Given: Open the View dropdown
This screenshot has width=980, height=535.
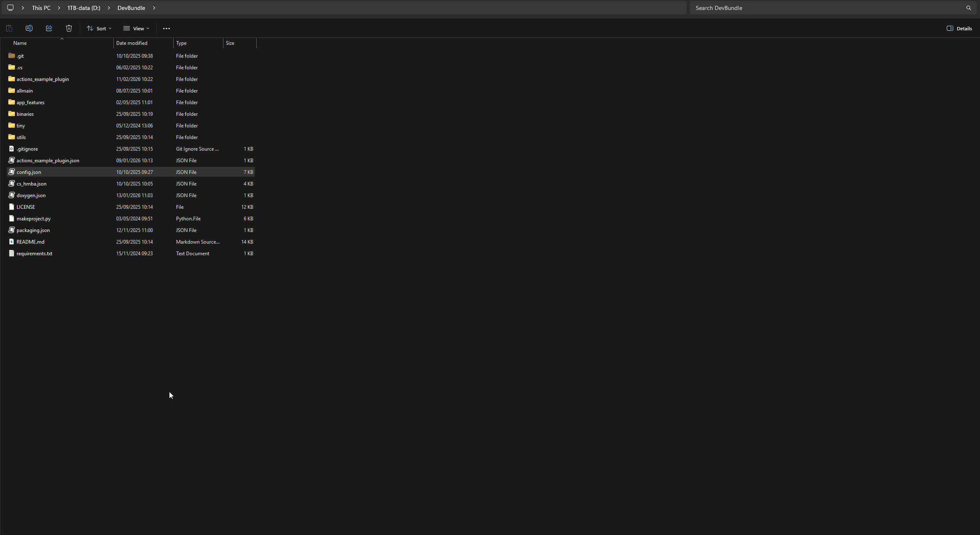Looking at the screenshot, I should (136, 28).
